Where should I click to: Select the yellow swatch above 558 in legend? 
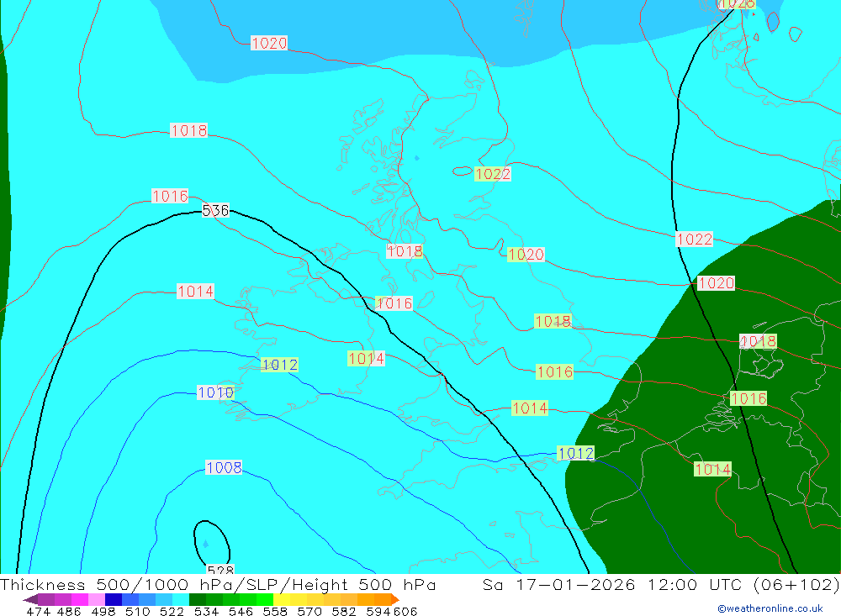tap(282, 600)
